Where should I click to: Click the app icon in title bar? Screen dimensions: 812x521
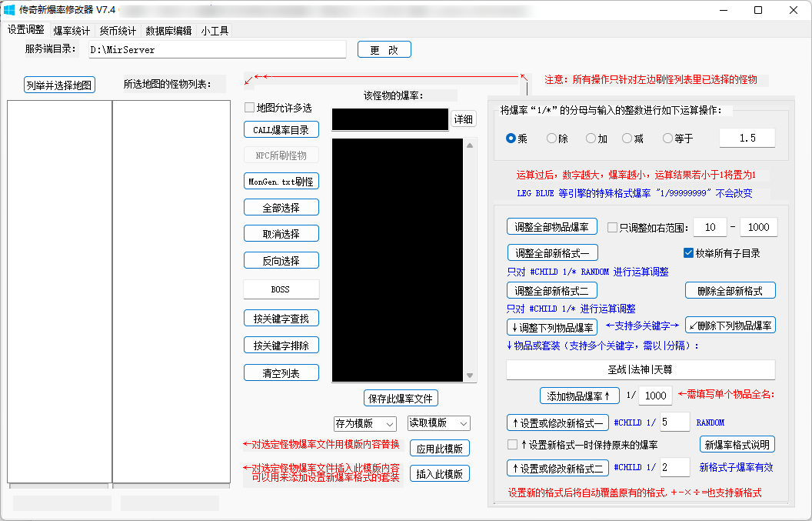pos(9,10)
